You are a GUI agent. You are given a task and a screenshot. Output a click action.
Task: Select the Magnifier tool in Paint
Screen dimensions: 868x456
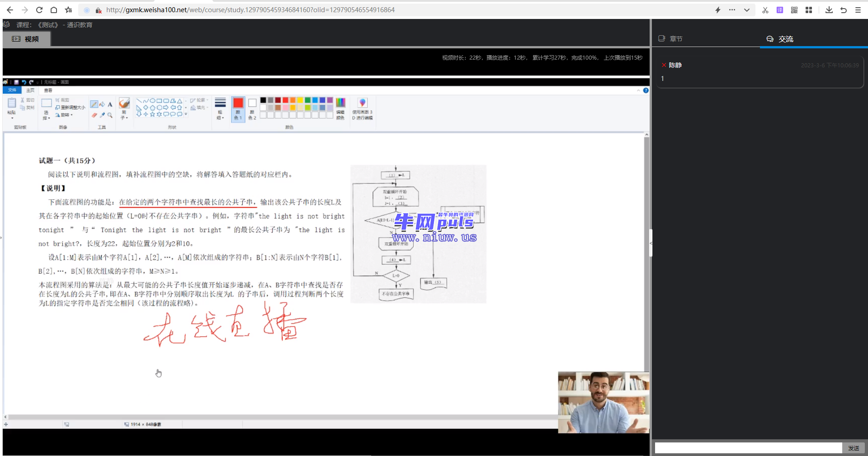click(110, 115)
